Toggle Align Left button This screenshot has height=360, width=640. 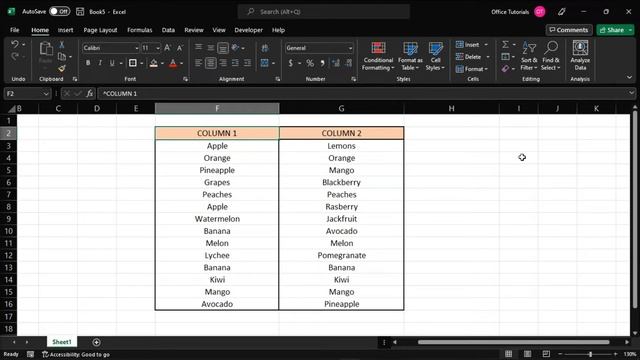pos(198,63)
